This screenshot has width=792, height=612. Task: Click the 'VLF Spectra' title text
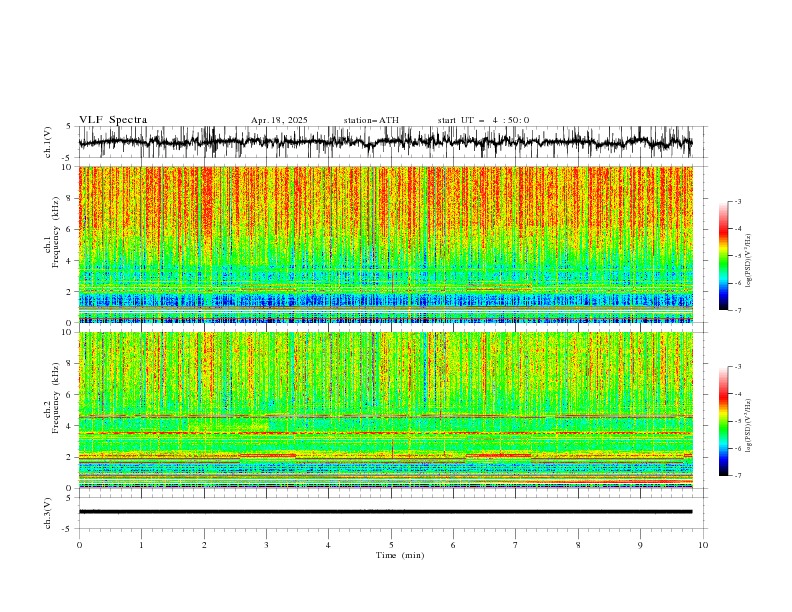pos(113,120)
